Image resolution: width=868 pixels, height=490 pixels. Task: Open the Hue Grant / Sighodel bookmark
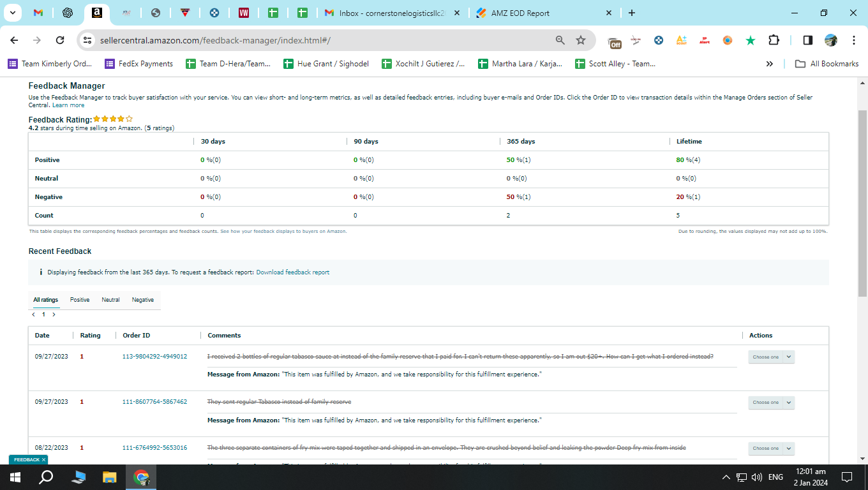pos(325,64)
